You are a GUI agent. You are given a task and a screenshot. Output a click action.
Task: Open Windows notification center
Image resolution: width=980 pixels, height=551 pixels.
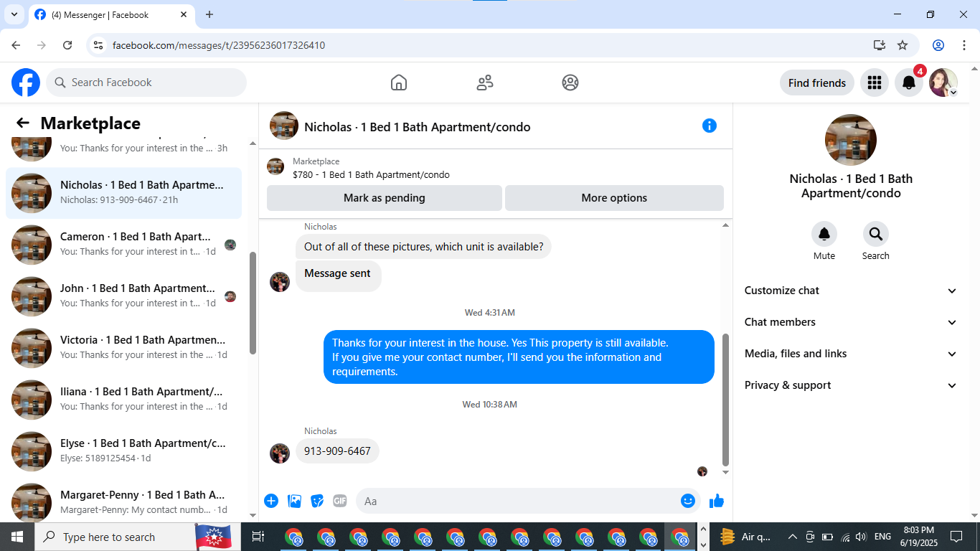956,537
